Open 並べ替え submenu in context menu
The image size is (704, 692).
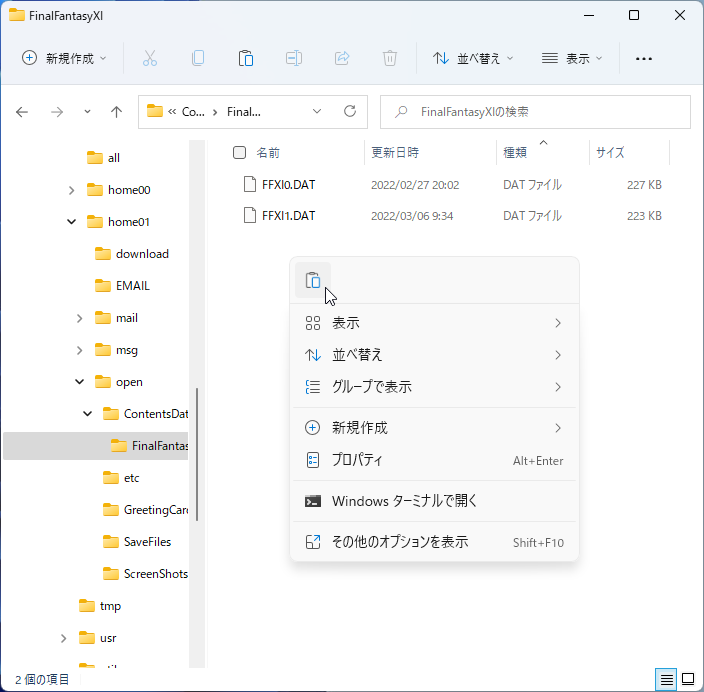434,355
